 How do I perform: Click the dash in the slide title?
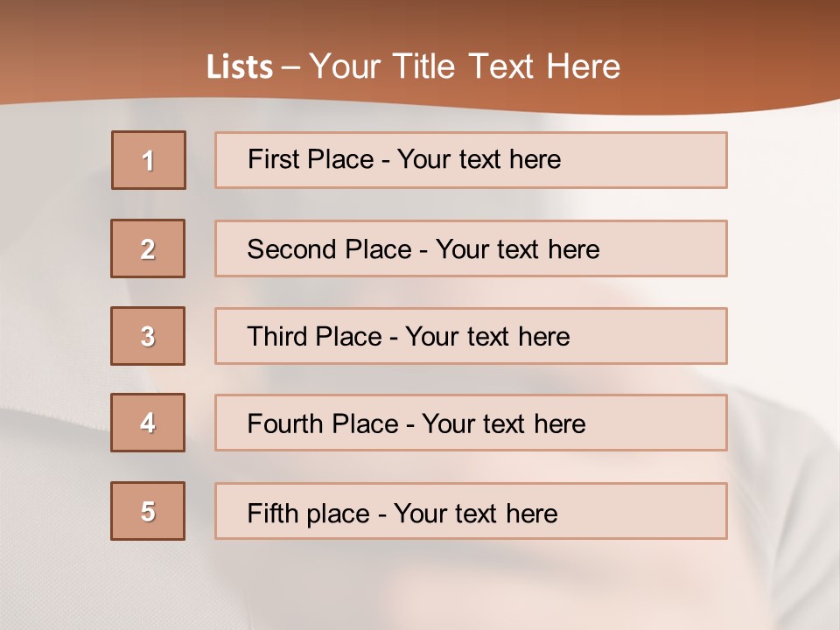(x=291, y=67)
